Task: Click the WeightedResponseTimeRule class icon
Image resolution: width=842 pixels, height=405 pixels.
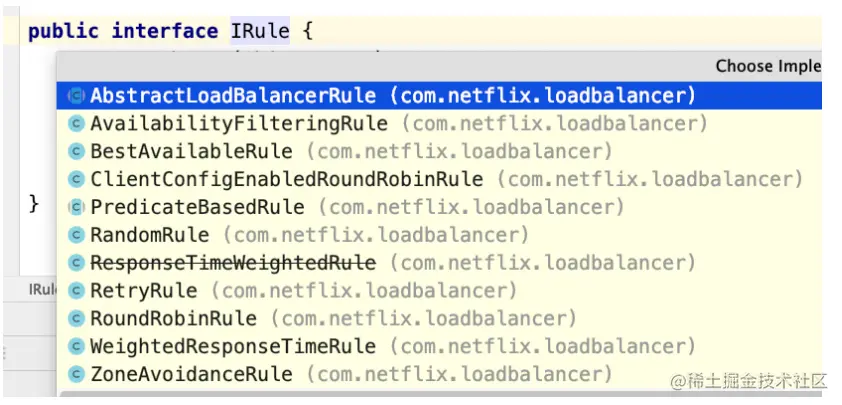Action: coord(76,346)
